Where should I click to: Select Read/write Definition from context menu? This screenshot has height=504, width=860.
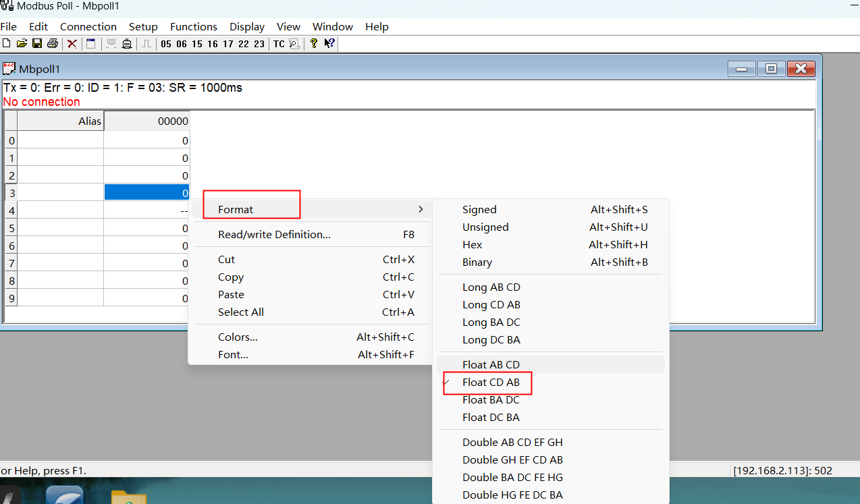point(274,235)
